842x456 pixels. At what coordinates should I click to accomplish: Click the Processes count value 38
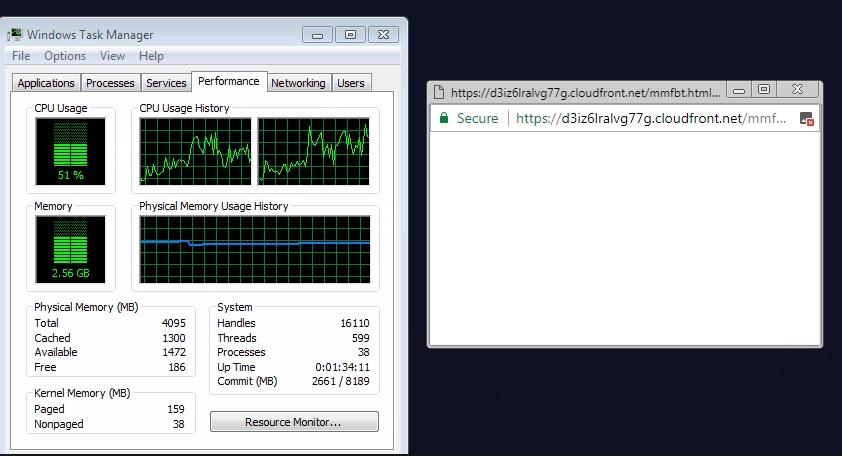pos(364,352)
